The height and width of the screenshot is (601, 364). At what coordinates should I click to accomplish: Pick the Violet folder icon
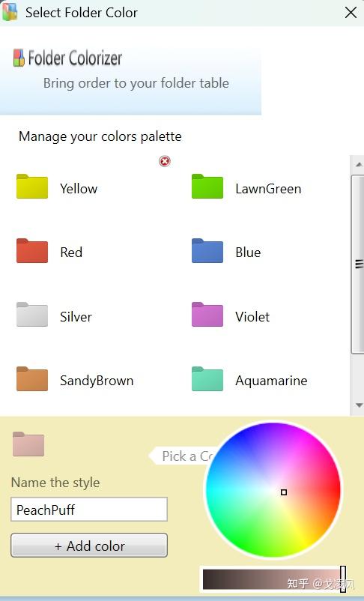[207, 315]
